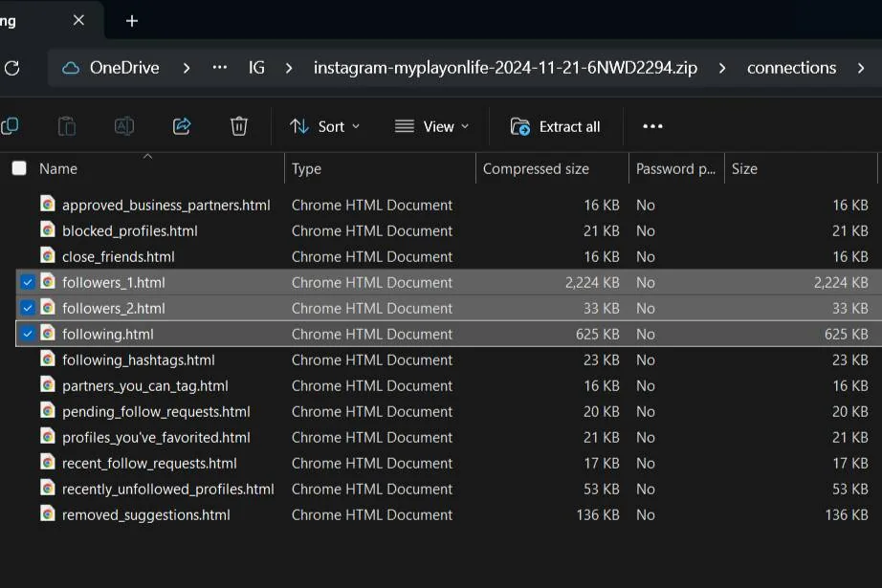882x588 pixels.
Task: Click the Paste icon in the toolbar
Action: coord(66,125)
